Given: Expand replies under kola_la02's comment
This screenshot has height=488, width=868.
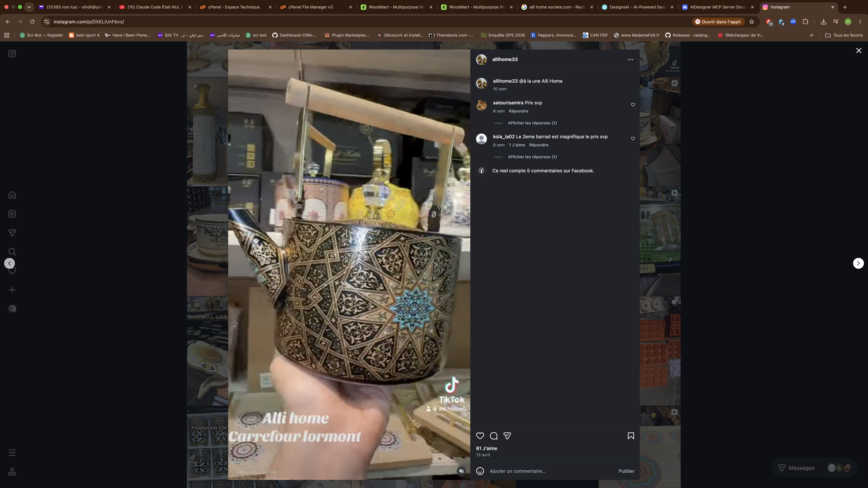Looking at the screenshot, I should tap(532, 157).
